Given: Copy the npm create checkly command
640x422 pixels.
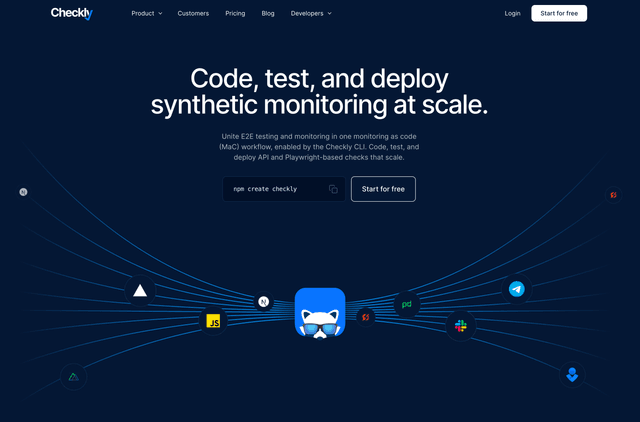Looking at the screenshot, I should 333,189.
